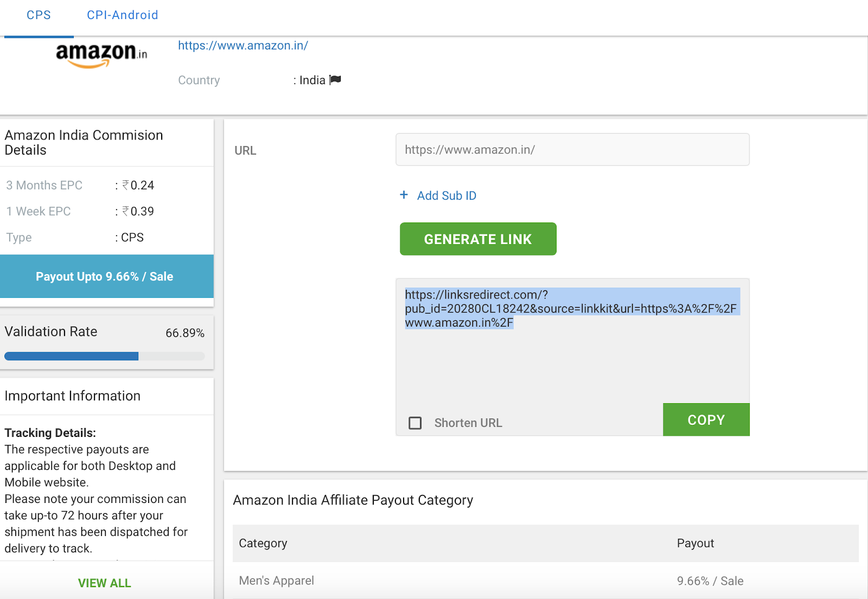
Task: Select the Men's Apparel category row
Action: click(x=545, y=581)
